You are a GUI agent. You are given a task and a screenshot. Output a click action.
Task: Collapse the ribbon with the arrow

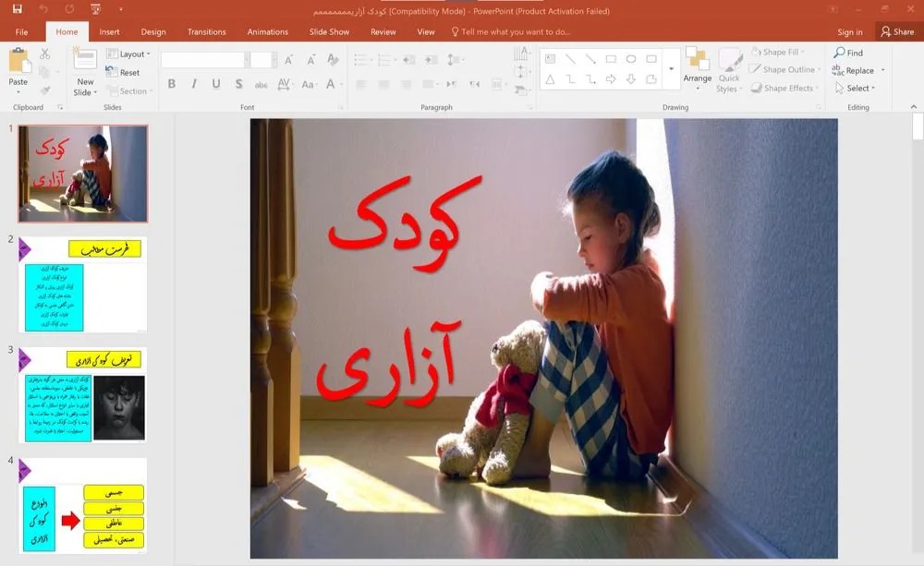914,106
